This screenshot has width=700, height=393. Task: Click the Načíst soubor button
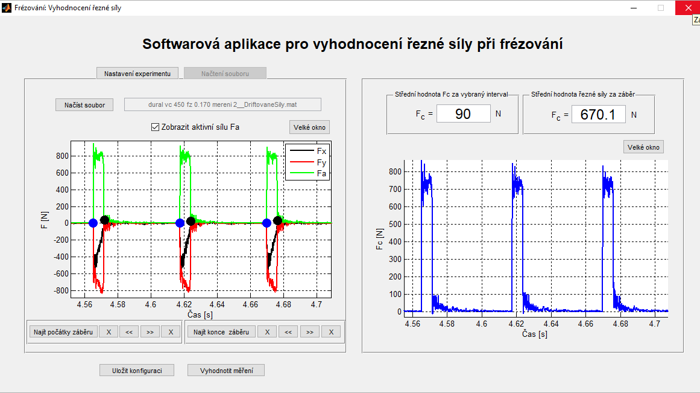click(84, 105)
